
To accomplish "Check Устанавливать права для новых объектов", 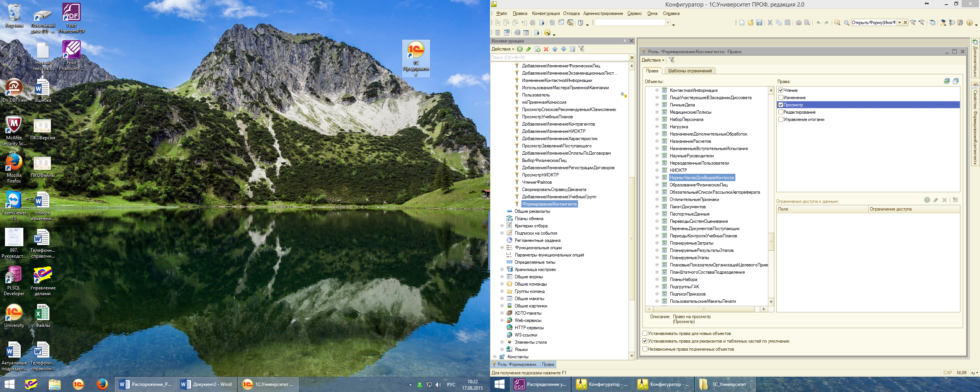I will (645, 333).
